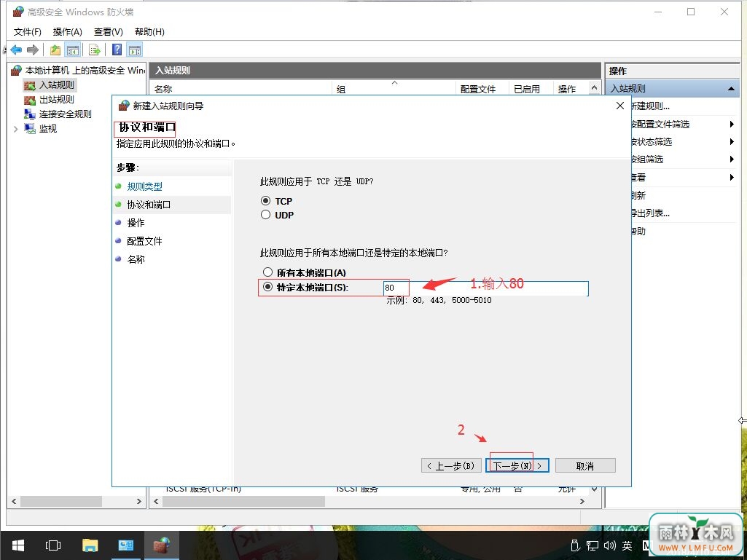The image size is (747, 560).
Task: Click the blue Back arrow in toolbar
Action: (16, 50)
